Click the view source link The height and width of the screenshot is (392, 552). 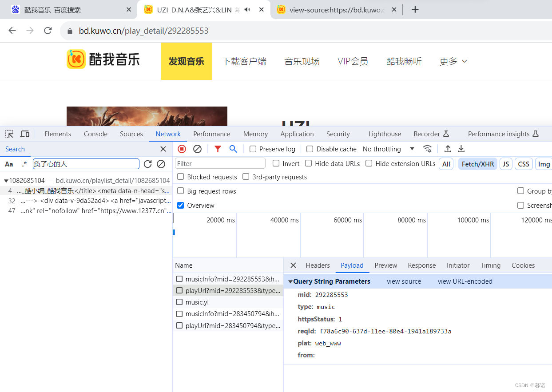pyautogui.click(x=404, y=281)
